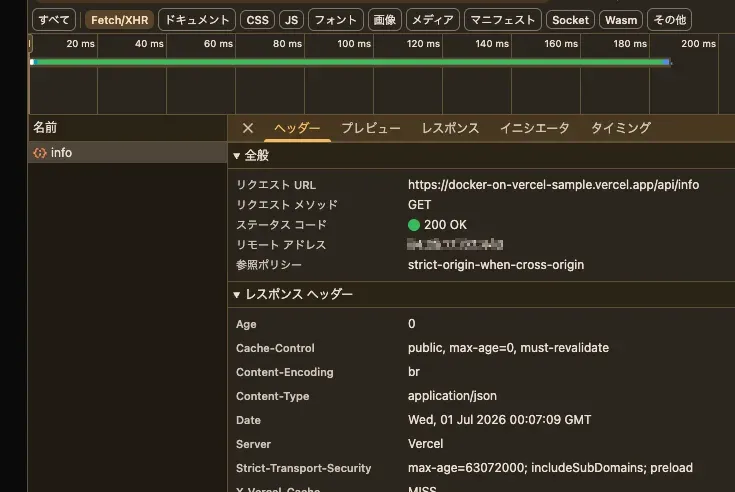This screenshot has height=492, width=735.
Task: Filter requests by ドキュメント
Action: click(x=197, y=20)
